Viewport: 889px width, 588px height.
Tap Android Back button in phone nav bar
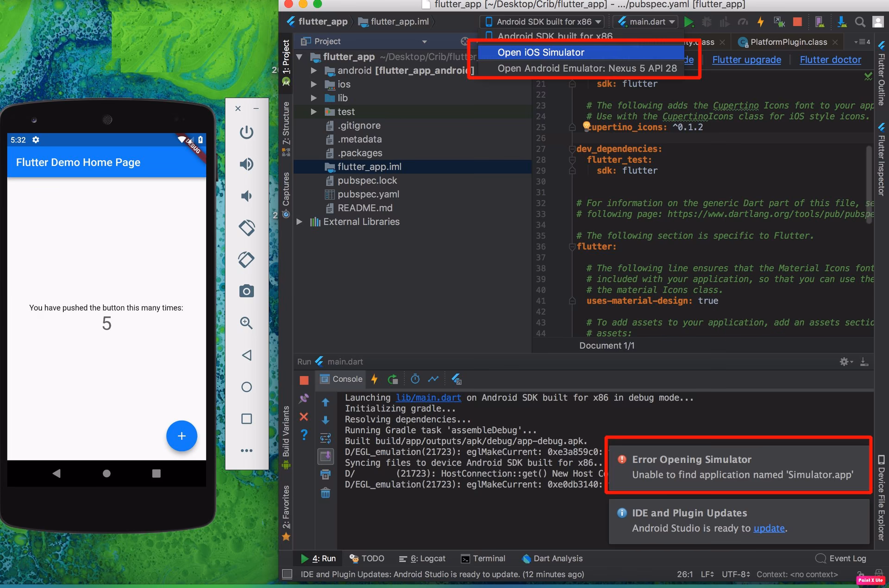pos(56,473)
